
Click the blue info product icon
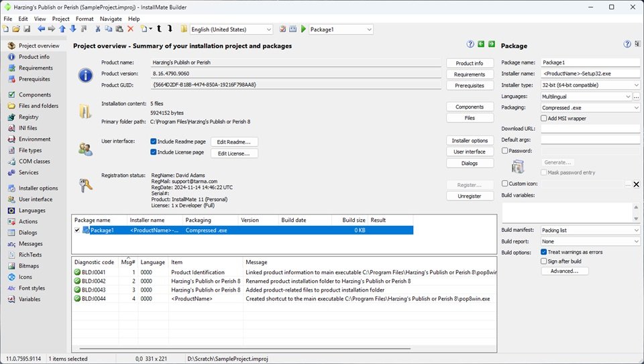85,75
